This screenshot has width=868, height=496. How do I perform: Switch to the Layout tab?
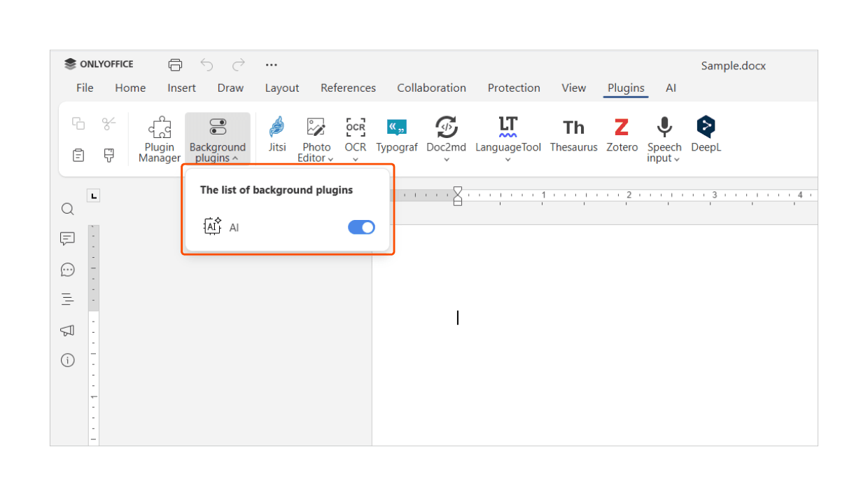coord(282,88)
